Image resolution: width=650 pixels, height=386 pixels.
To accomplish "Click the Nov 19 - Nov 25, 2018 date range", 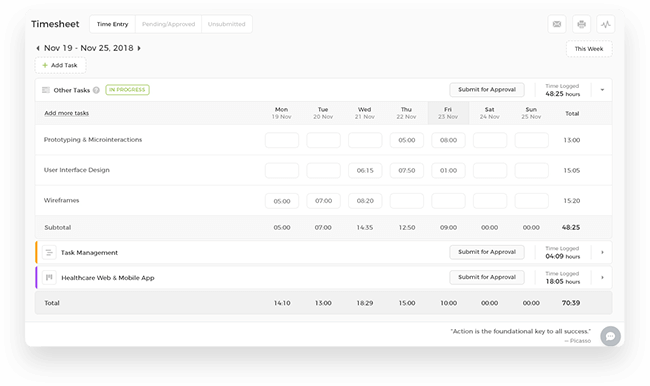I will tap(89, 48).
